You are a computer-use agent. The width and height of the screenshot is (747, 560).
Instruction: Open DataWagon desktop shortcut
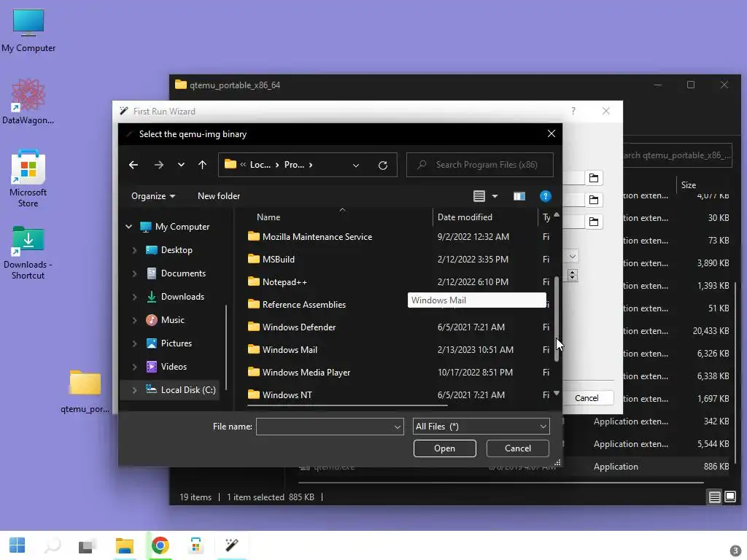[x=28, y=101]
